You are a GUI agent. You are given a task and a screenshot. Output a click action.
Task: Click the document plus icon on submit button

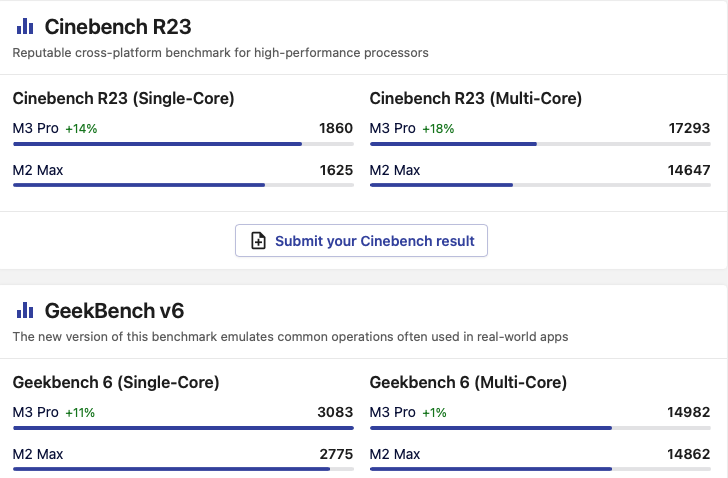point(258,241)
